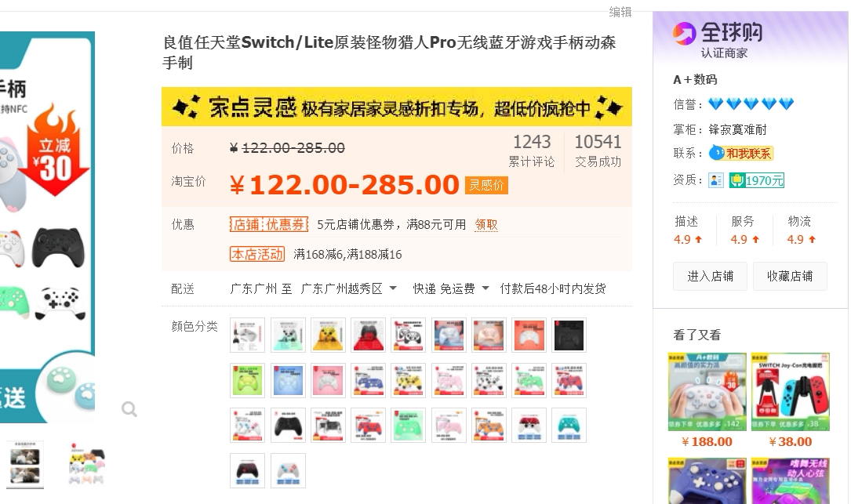This screenshot has height=504, width=851.
Task: Select the yellow Pikachu controller color option
Action: [329, 335]
